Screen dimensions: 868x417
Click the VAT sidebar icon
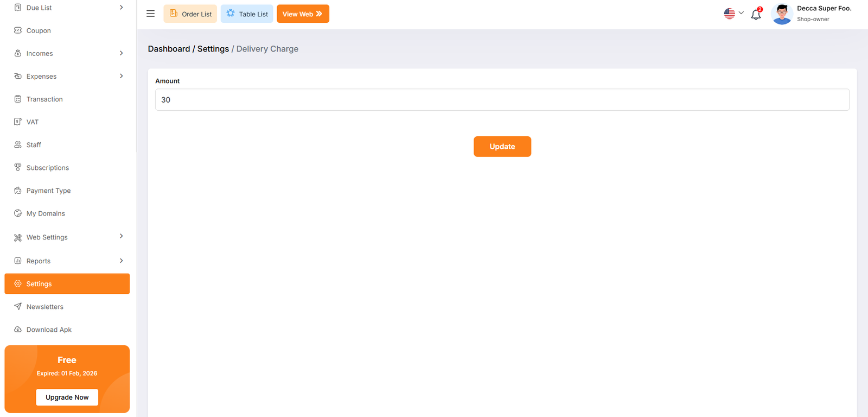(18, 122)
